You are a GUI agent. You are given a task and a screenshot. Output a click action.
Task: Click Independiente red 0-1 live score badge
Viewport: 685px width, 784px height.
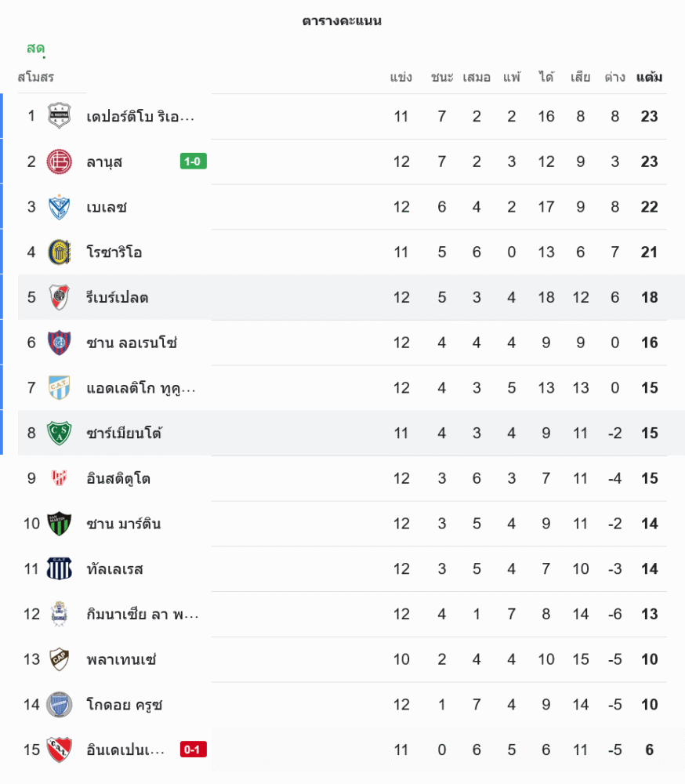coord(194,750)
